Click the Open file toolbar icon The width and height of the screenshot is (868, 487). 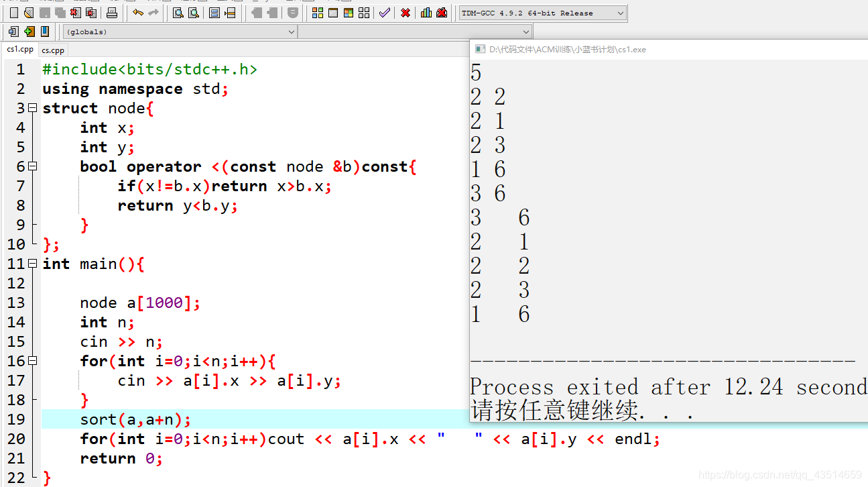point(28,13)
